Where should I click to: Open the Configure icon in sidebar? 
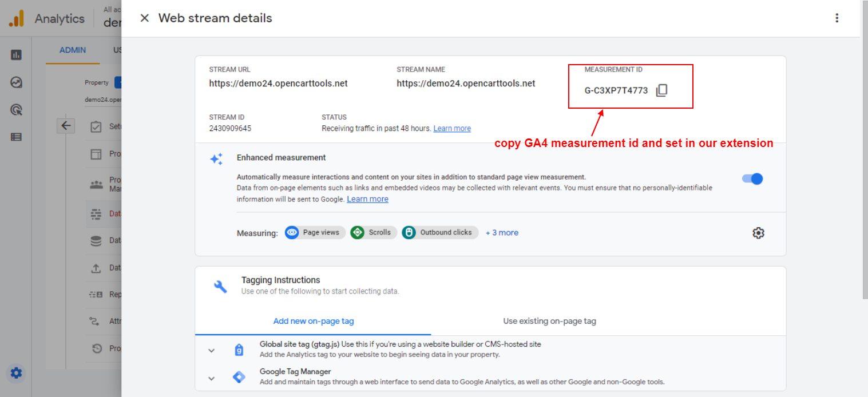pos(16,137)
